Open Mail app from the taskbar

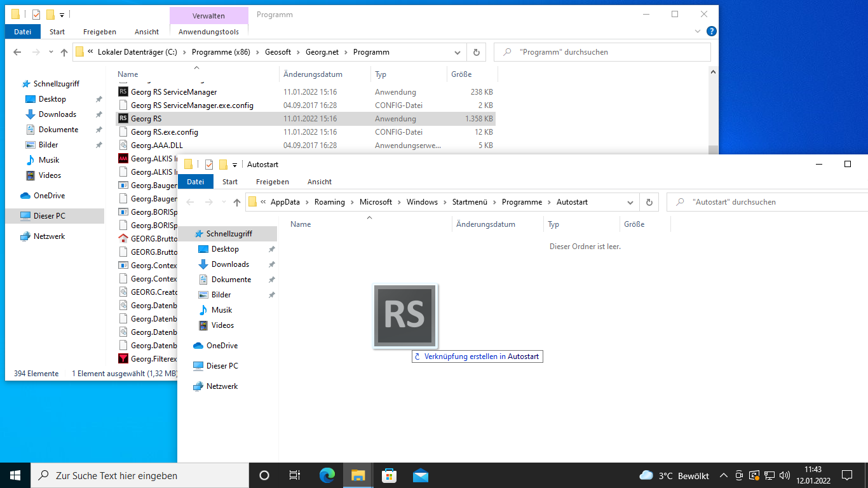(x=420, y=475)
